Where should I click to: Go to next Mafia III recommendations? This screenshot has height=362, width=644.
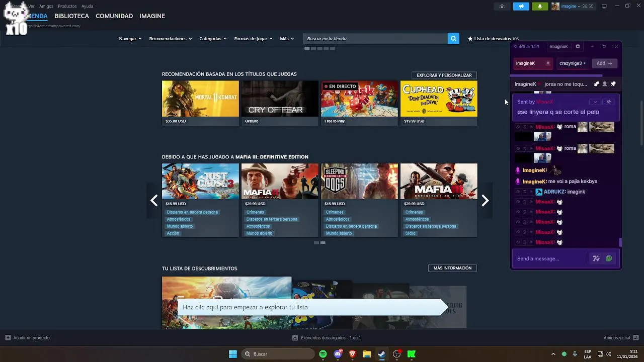click(x=485, y=201)
